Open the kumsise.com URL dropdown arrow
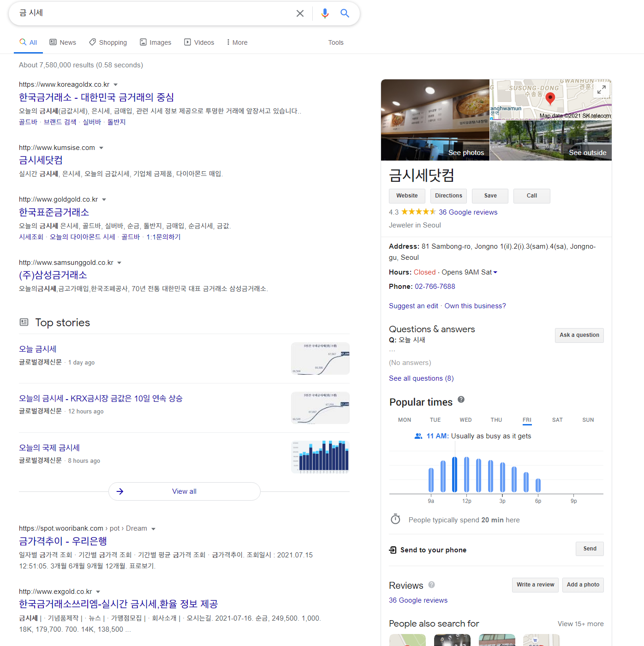644x646 pixels. click(x=101, y=148)
